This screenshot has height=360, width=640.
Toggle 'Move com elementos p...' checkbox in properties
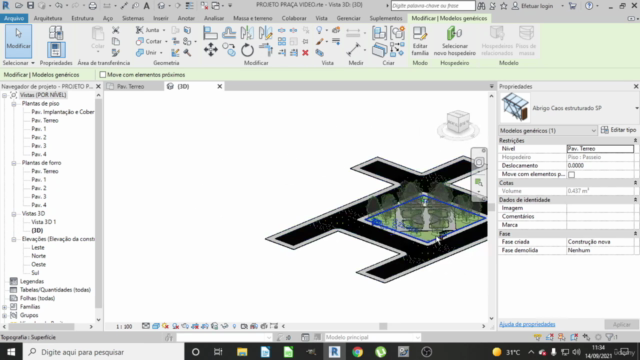[572, 174]
